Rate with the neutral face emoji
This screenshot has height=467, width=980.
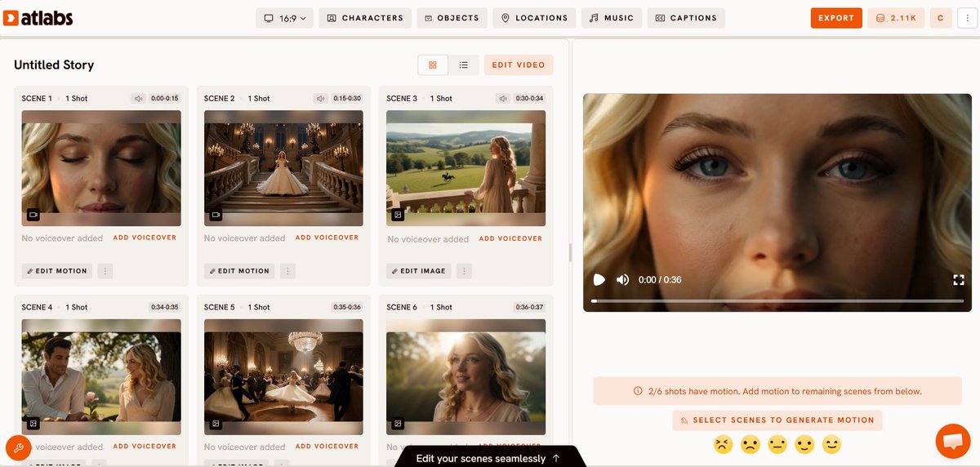pos(777,445)
